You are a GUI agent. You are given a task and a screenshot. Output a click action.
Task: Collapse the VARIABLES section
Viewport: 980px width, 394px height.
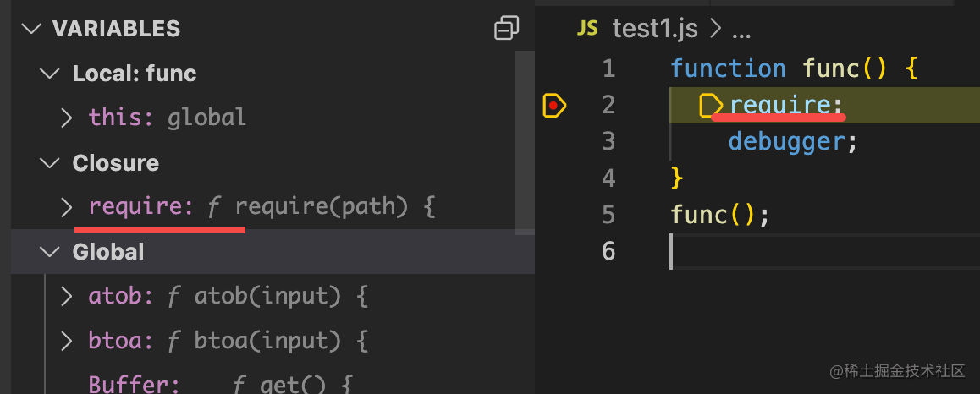click(32, 29)
